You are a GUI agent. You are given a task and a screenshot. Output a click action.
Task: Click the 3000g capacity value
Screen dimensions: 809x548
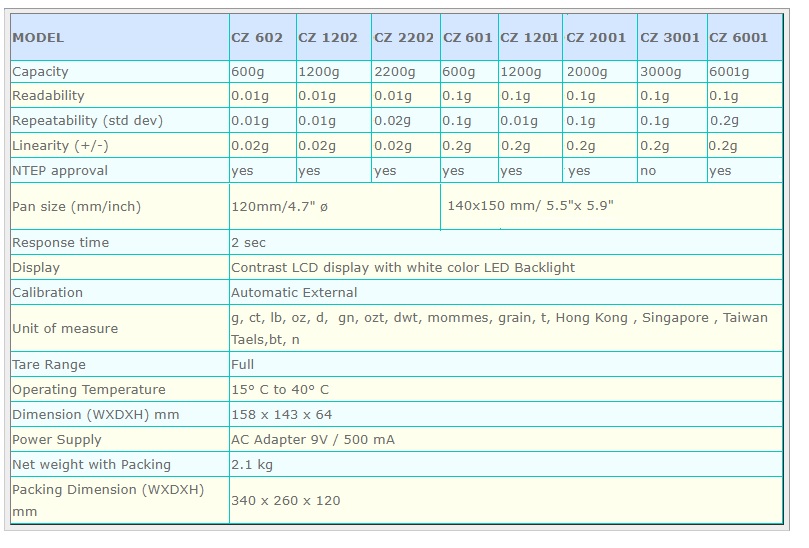click(660, 72)
